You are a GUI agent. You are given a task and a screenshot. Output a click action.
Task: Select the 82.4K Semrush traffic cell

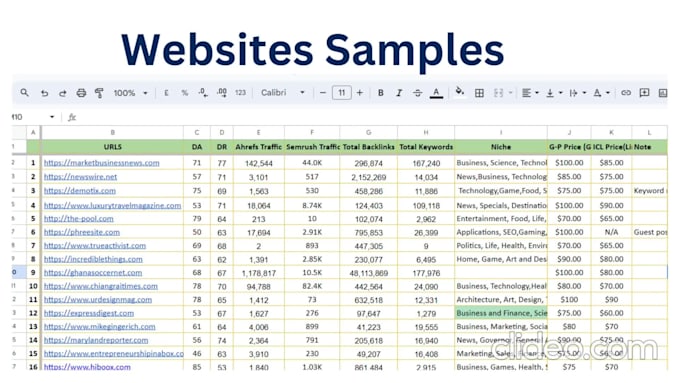tap(312, 286)
